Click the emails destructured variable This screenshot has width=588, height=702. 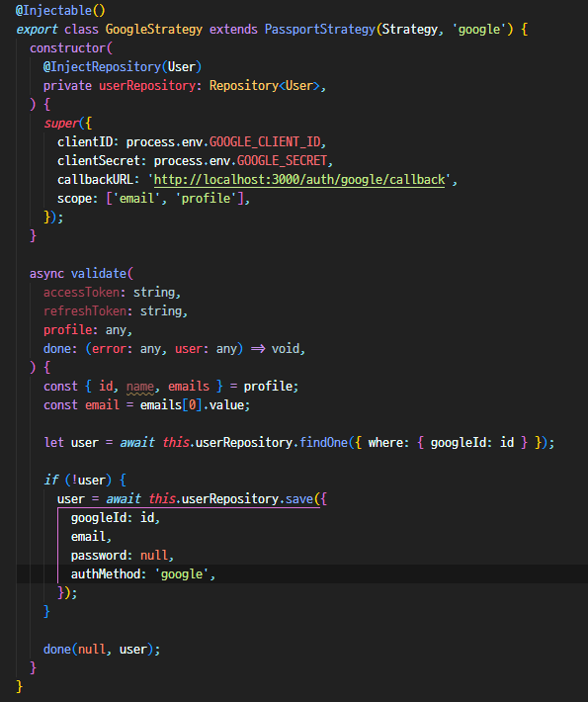click(189, 387)
